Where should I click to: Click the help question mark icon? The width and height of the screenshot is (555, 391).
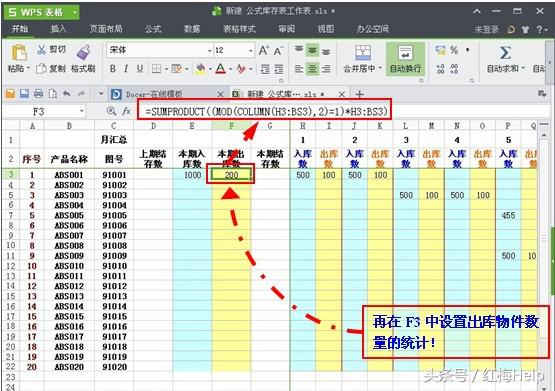point(539,30)
